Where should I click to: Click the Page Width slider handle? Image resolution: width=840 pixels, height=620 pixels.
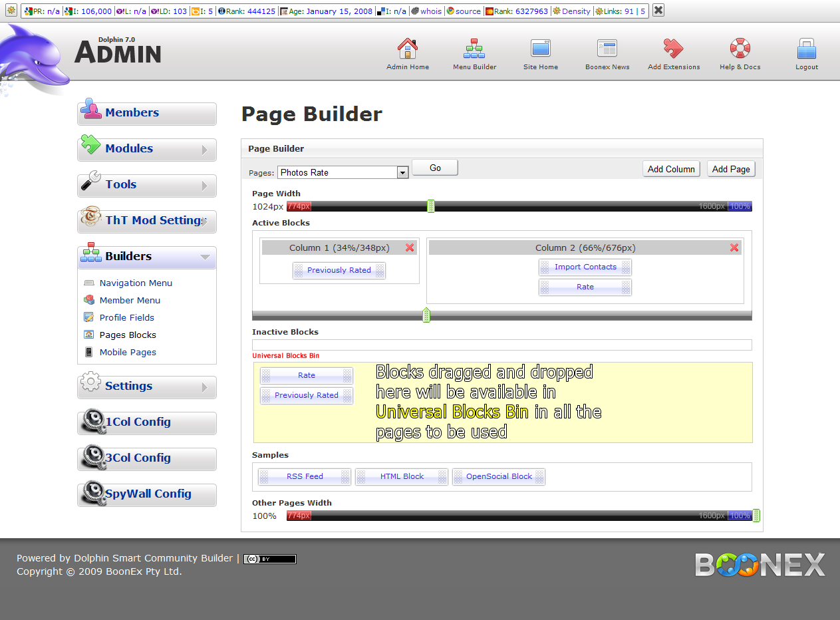(430, 206)
